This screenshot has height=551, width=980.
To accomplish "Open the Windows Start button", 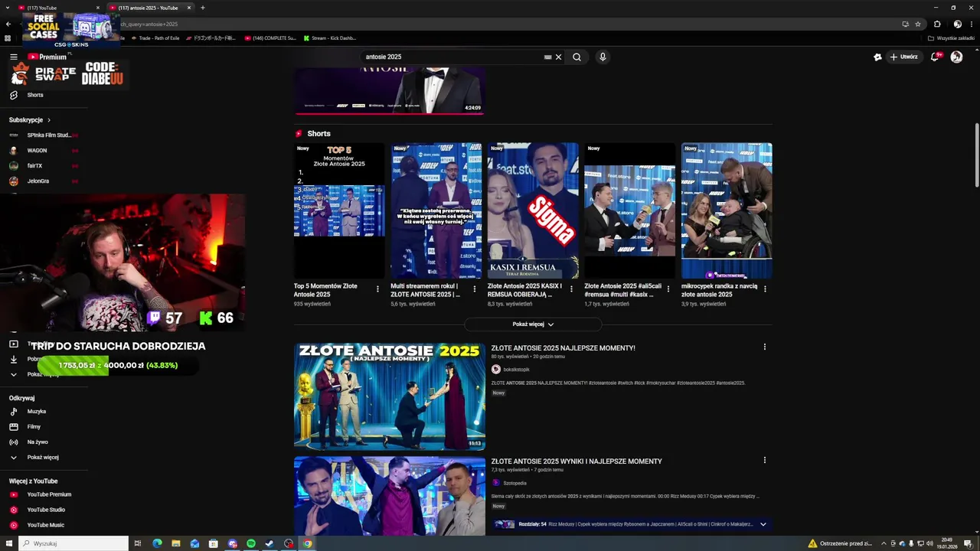I will coord(8,543).
